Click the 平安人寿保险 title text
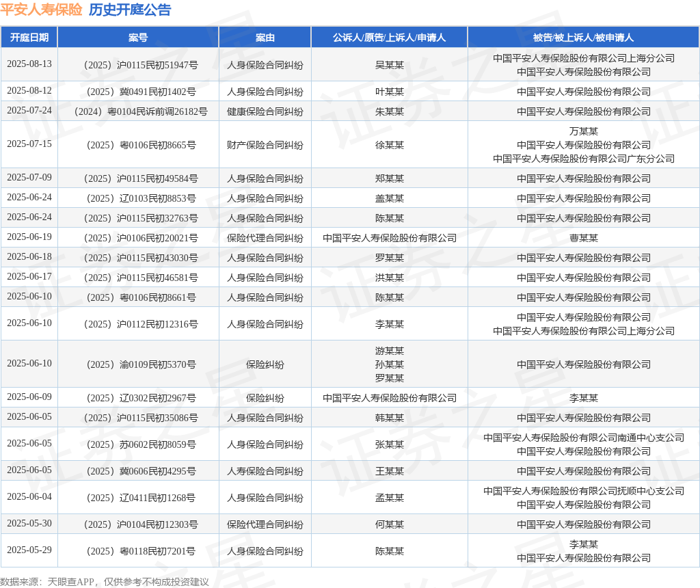700x588 pixels. [x=41, y=10]
